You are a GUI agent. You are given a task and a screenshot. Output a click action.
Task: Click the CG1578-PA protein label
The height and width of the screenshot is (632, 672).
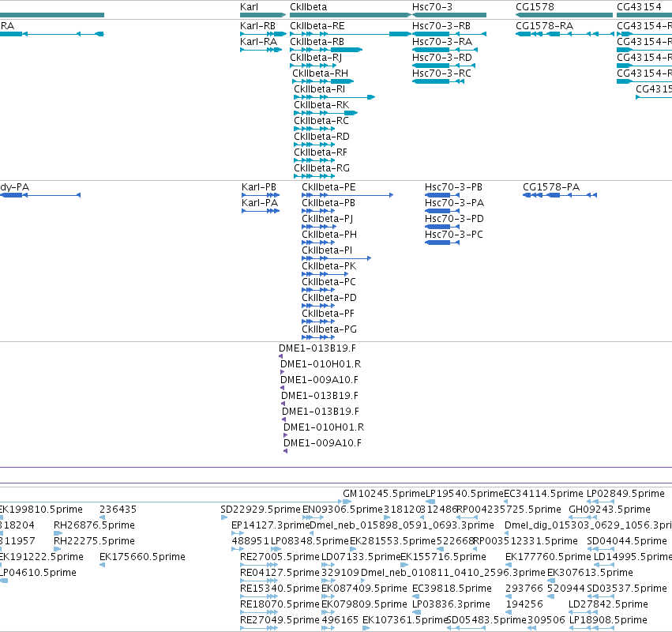tap(551, 187)
